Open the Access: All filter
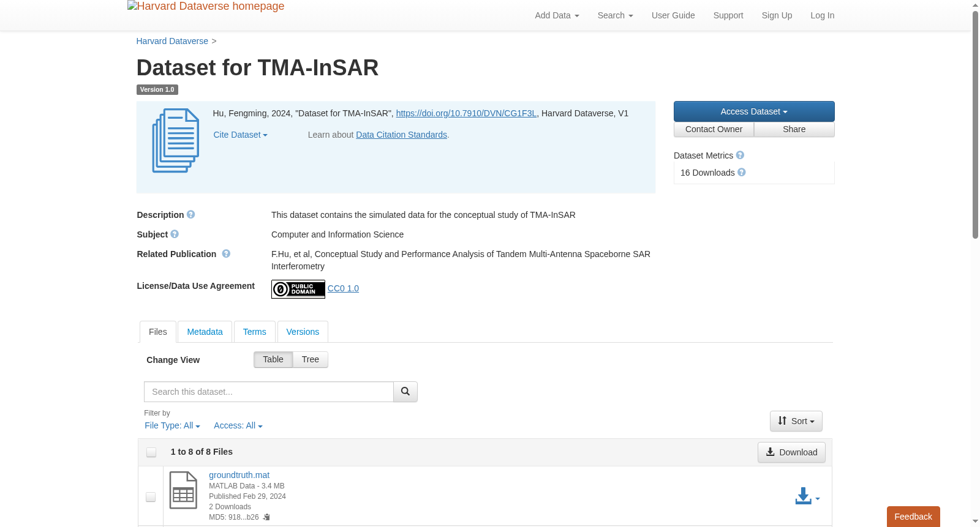The image size is (980, 527). [x=238, y=426]
